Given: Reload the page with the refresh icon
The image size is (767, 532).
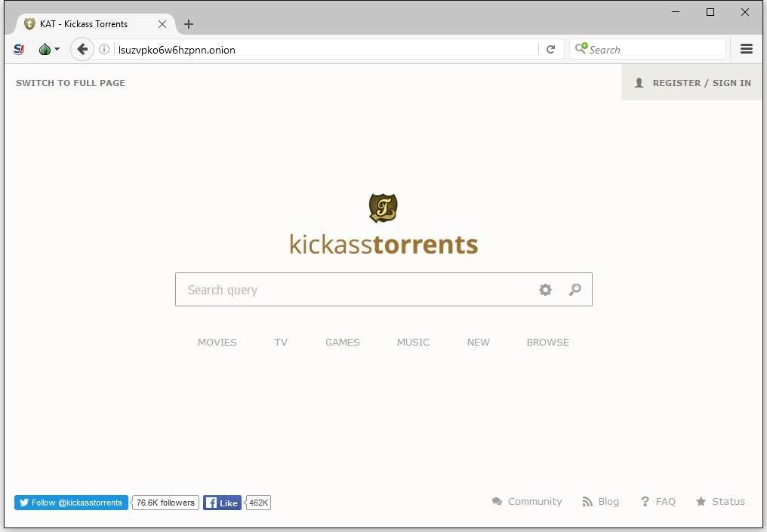Looking at the screenshot, I should 551,48.
